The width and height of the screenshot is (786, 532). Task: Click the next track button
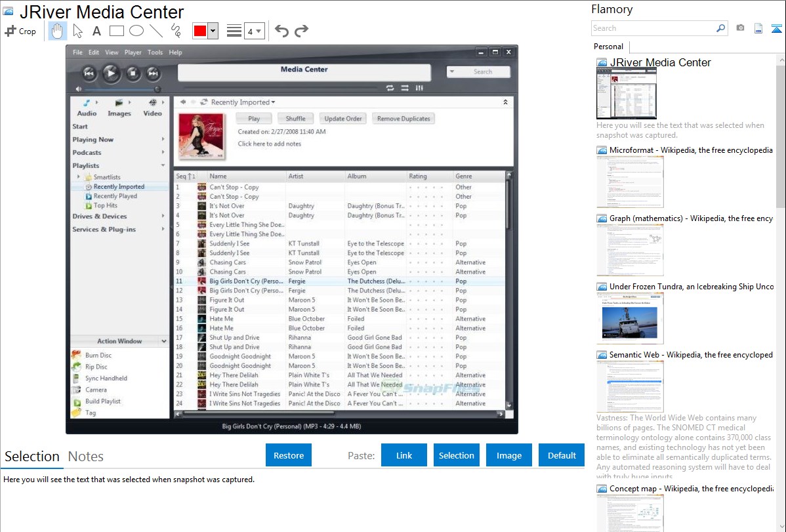(153, 73)
